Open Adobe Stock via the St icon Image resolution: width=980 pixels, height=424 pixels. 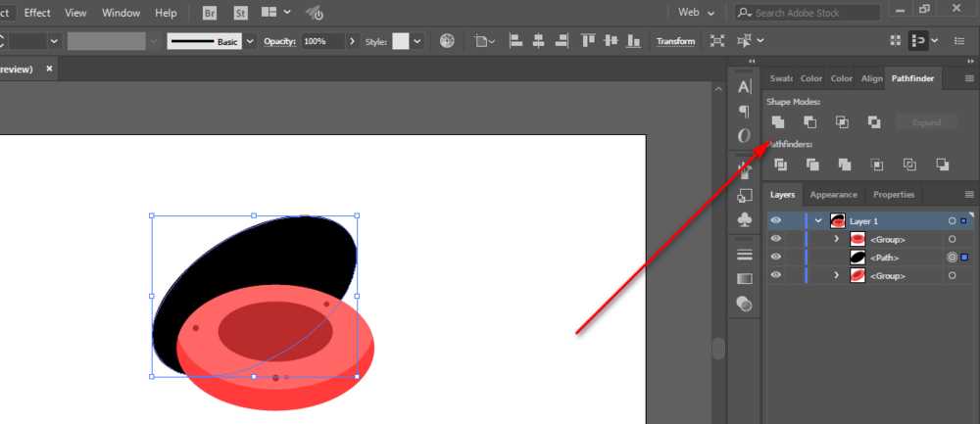point(241,13)
